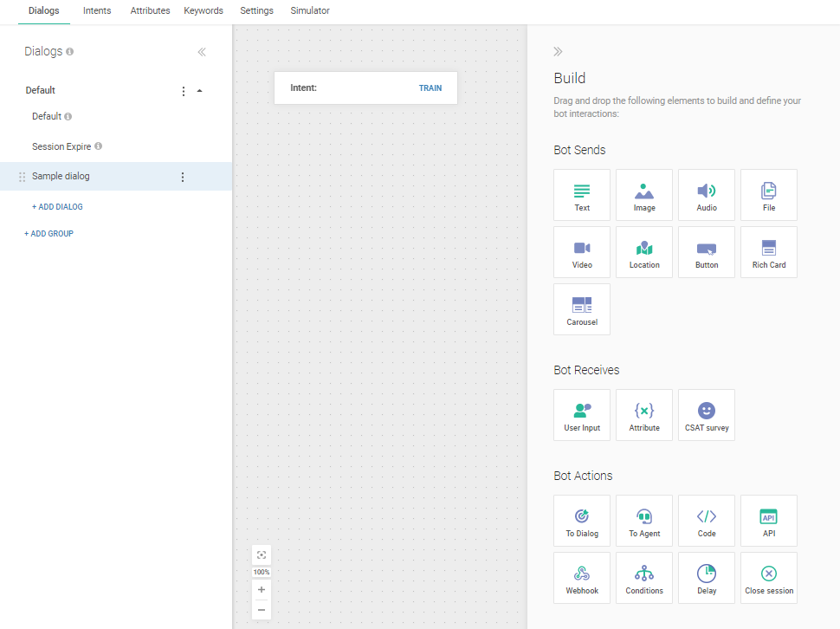Select the Text element in Bot Sends

[582, 195]
